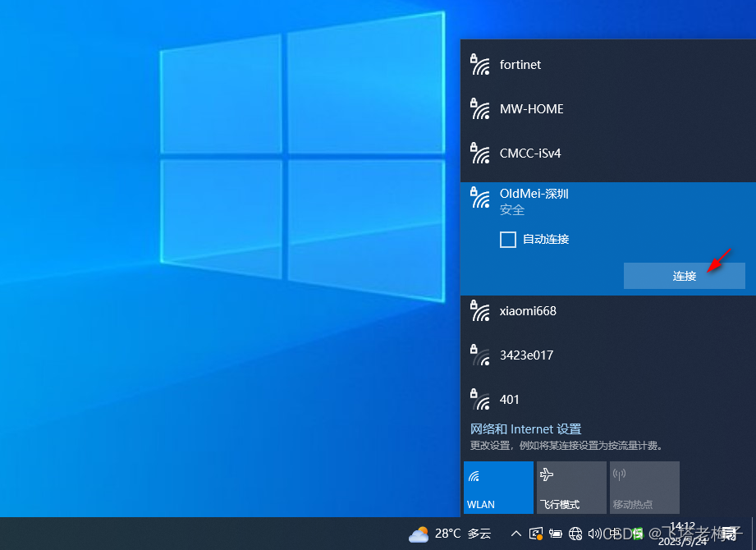Click the tray icon with the orange dot
Screen dimensions: 756x550
point(536,534)
